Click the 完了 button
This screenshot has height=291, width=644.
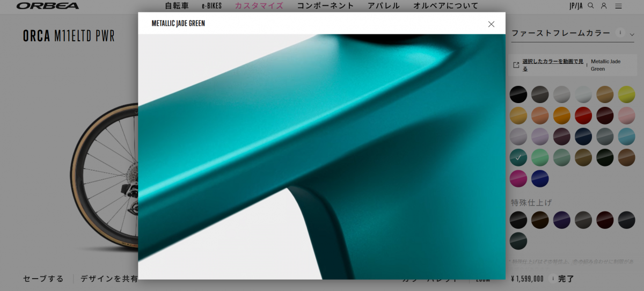point(566,279)
